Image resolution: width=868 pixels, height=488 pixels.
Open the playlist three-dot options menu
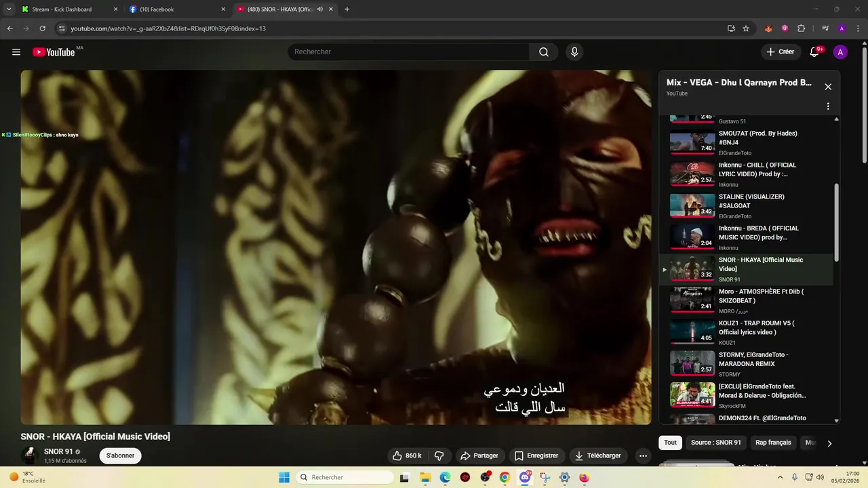(x=828, y=106)
